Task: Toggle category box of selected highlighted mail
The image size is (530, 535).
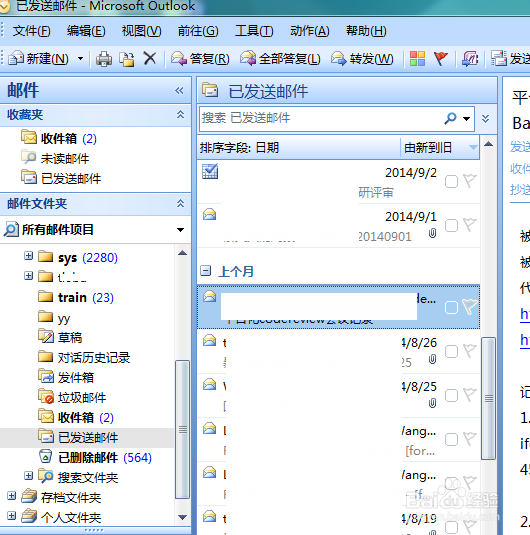Action: click(x=451, y=307)
